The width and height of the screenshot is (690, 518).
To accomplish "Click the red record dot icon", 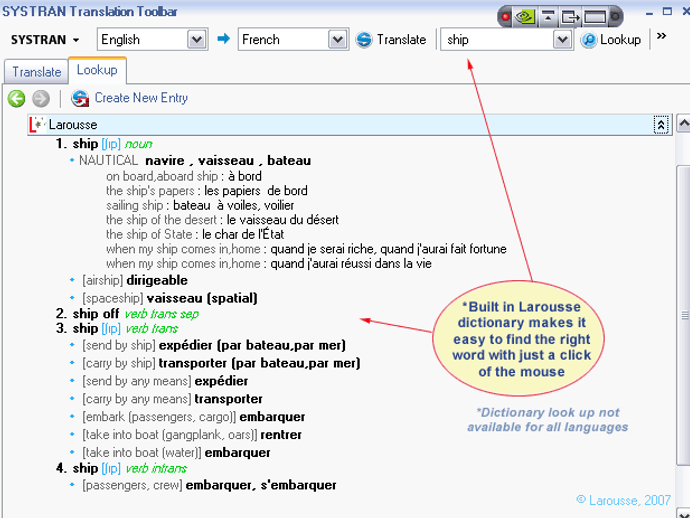I will (x=506, y=17).
